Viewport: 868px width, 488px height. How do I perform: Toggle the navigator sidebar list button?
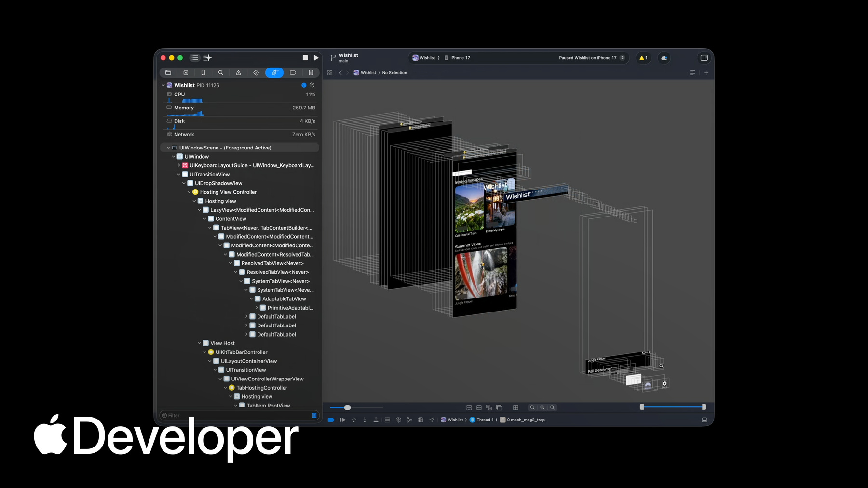click(x=195, y=58)
